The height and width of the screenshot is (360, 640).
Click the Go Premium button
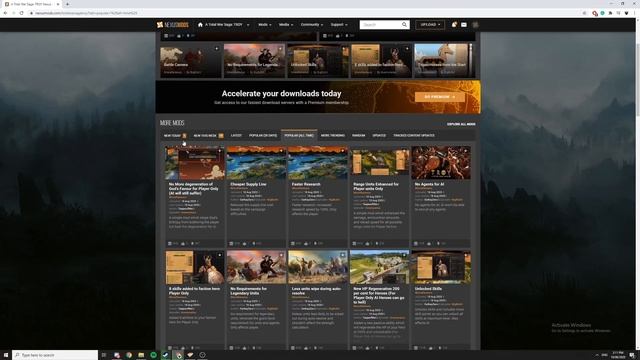pos(440,97)
